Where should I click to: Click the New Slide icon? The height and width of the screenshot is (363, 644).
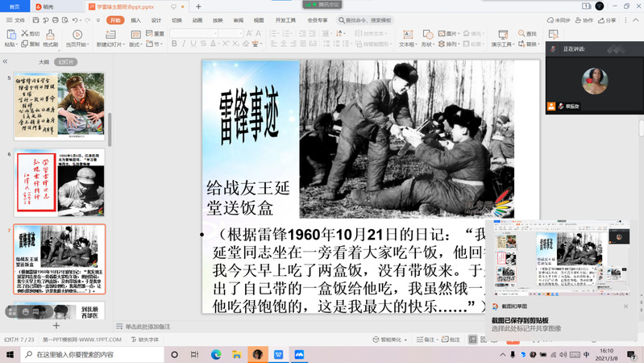[110, 35]
